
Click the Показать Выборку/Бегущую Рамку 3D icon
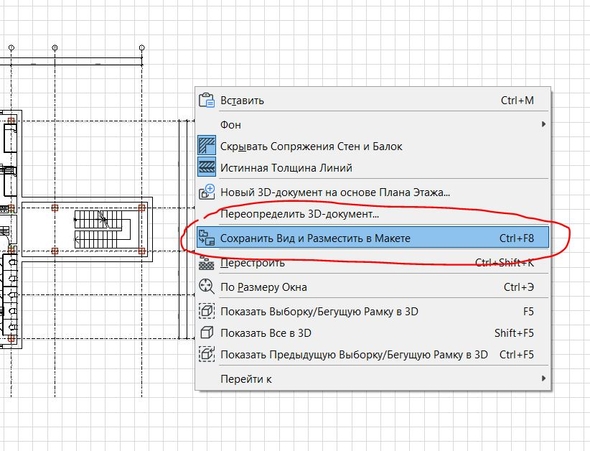click(207, 311)
